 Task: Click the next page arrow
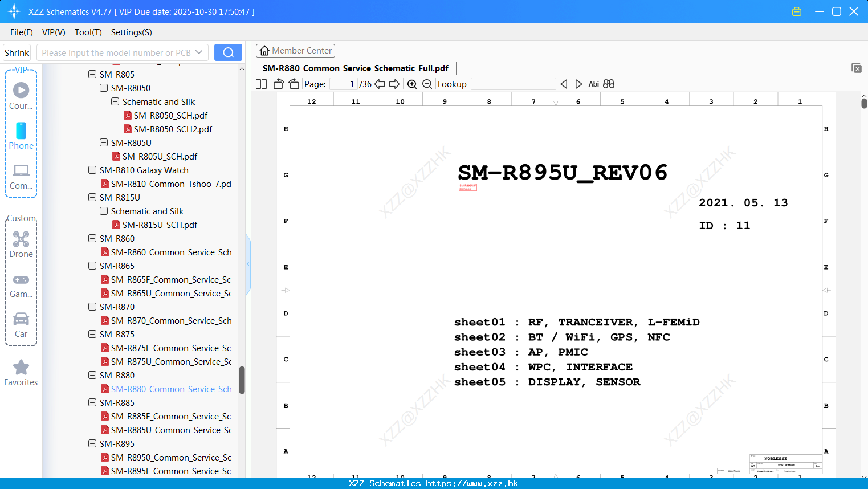click(394, 84)
